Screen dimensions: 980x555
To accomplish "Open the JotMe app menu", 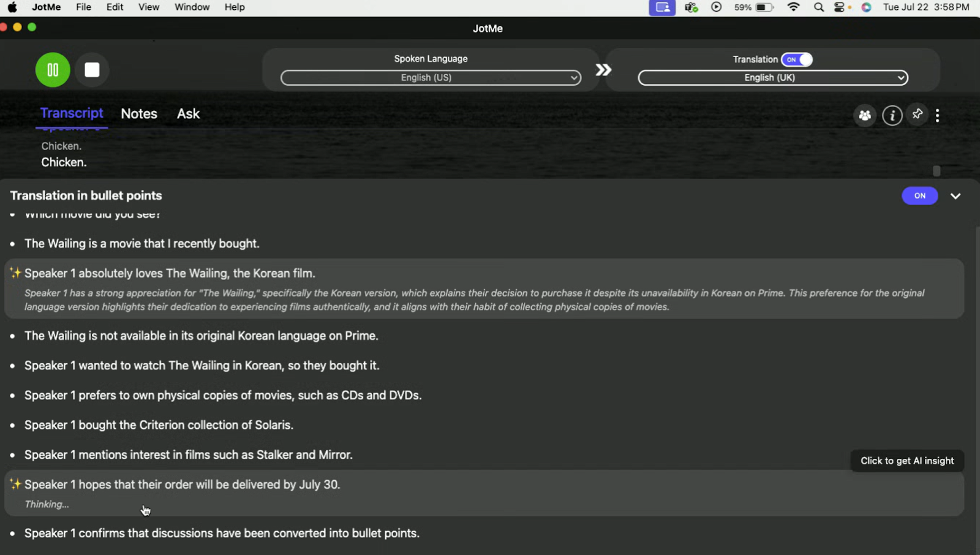I will click(47, 7).
